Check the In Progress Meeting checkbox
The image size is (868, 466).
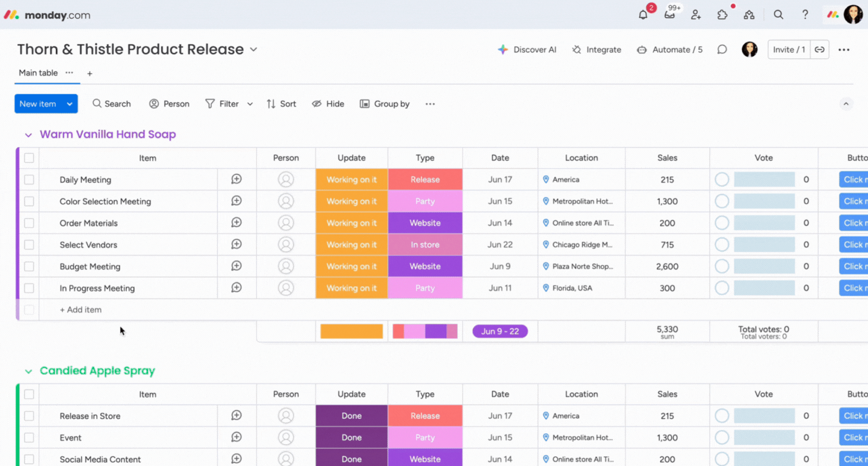click(x=29, y=288)
